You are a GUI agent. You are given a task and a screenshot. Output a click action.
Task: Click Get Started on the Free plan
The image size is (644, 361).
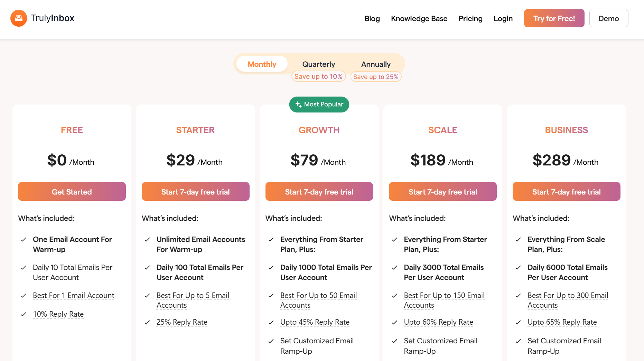72,191
